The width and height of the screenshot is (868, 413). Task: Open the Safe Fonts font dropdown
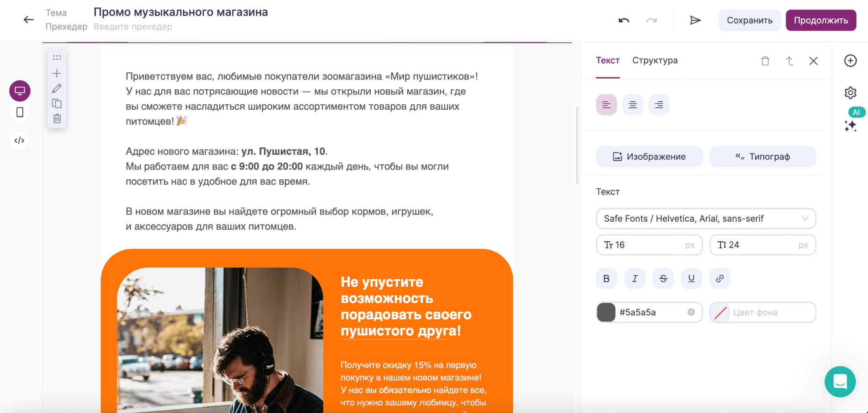(706, 219)
